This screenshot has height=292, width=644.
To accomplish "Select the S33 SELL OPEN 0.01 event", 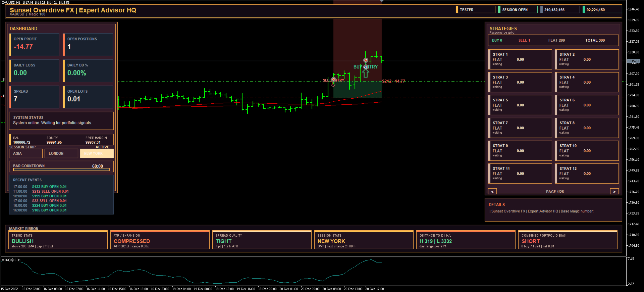I will coord(49,201).
